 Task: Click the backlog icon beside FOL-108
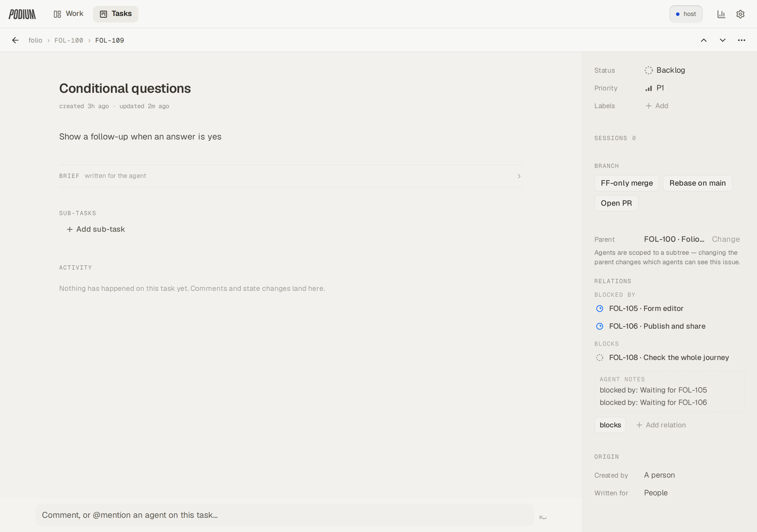599,358
